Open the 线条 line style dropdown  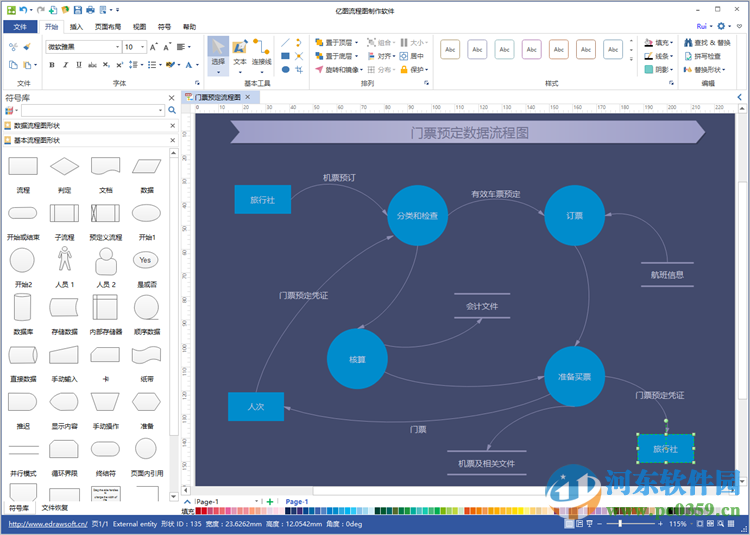pyautogui.click(x=659, y=56)
